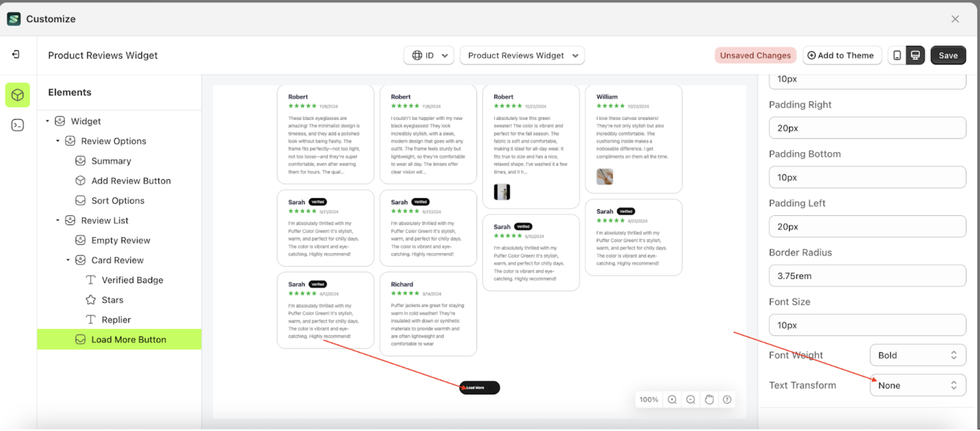
Task: Open the Text Transform dropdown
Action: pyautogui.click(x=917, y=385)
